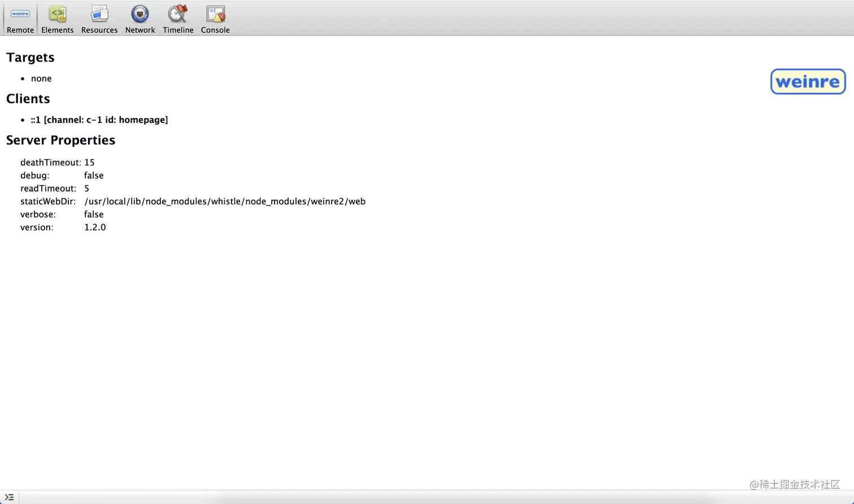Switch to the Network panel

click(x=140, y=19)
